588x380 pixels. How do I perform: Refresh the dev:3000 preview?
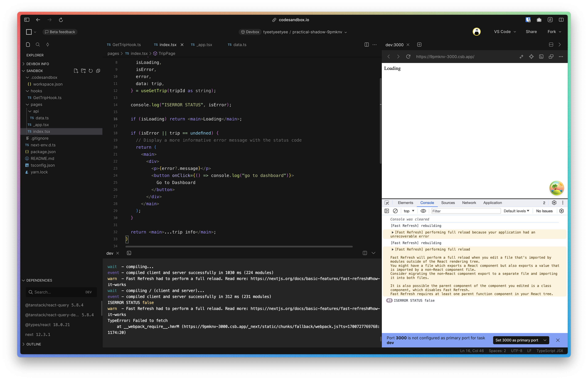pos(408,57)
